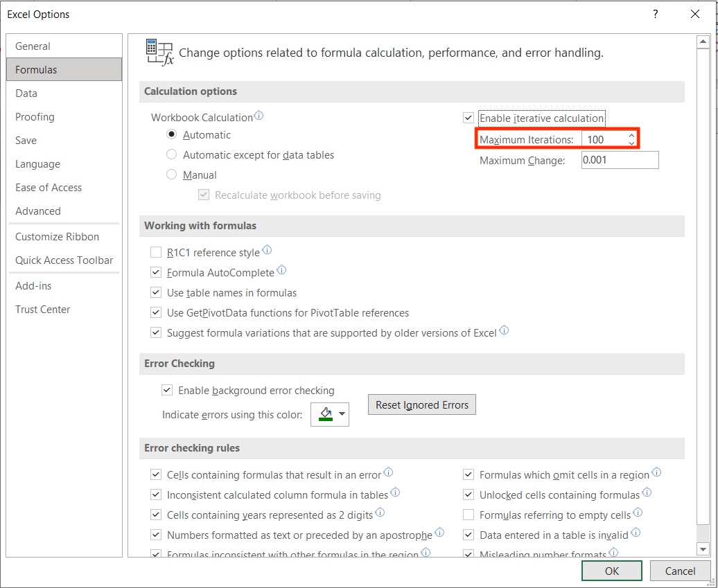Confirm settings with the OK button
Viewport: 718px width, 588px height.
(x=611, y=570)
